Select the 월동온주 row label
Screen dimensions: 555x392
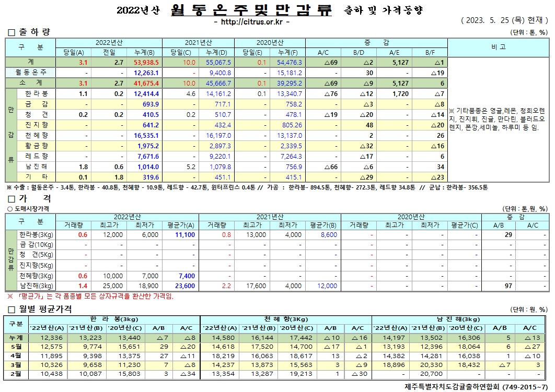(x=31, y=73)
